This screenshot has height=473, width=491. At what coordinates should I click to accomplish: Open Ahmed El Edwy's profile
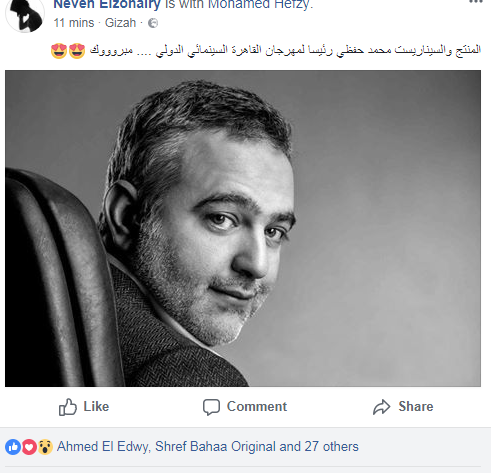click(x=103, y=447)
